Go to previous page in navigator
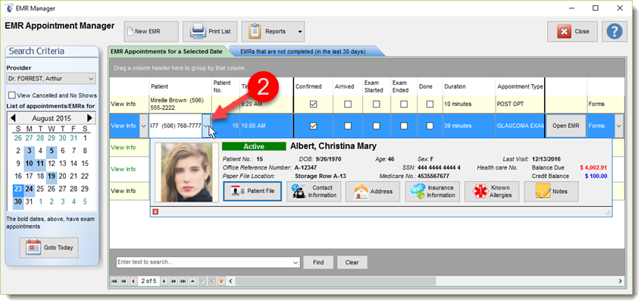Image resolution: width=644 pixels, height=306 pixels. pos(123,281)
